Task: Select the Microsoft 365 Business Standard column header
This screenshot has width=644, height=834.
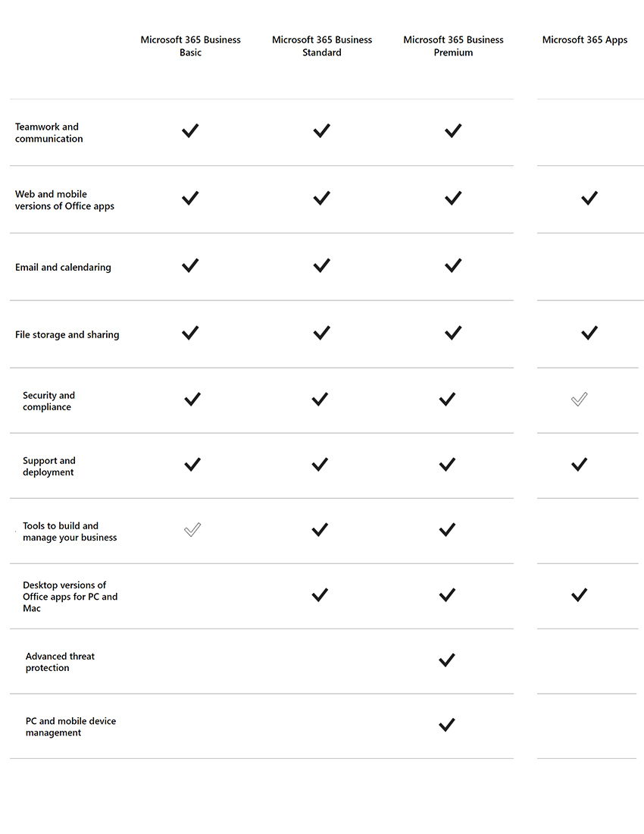Action: [x=322, y=46]
